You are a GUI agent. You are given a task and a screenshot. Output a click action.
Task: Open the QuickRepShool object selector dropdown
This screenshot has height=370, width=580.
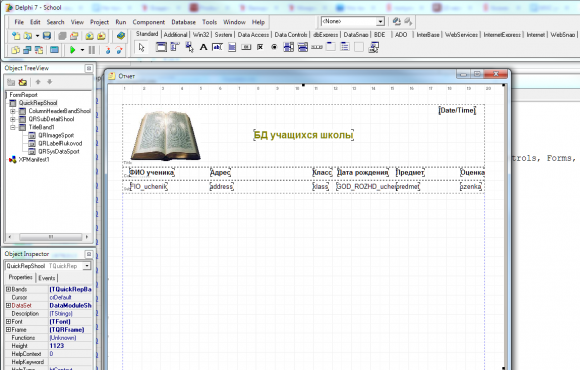[x=87, y=266]
